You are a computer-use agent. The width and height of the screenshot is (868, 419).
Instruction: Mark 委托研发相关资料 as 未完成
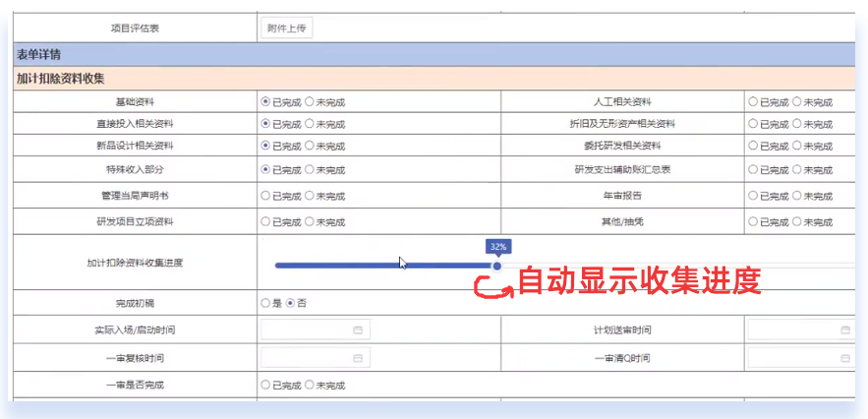(797, 146)
